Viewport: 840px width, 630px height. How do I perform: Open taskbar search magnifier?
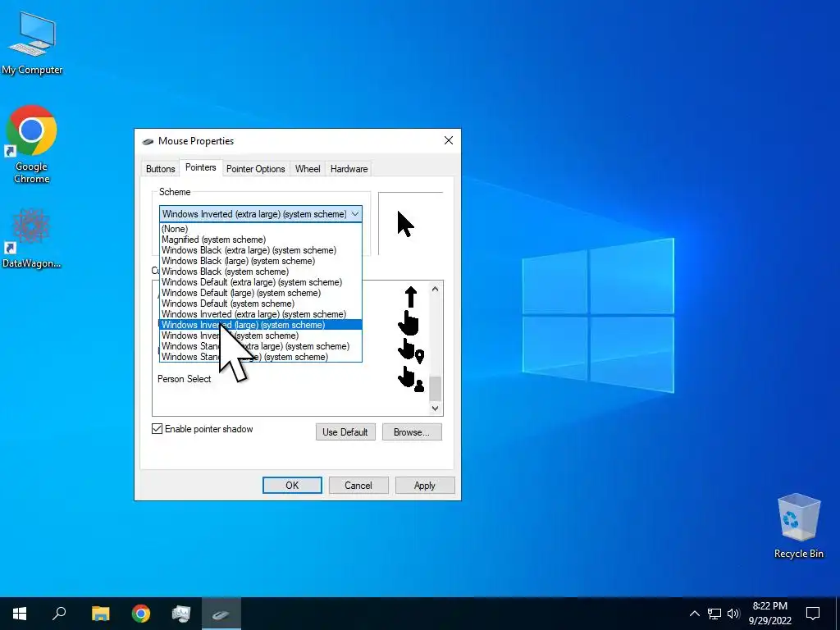pos(59,614)
